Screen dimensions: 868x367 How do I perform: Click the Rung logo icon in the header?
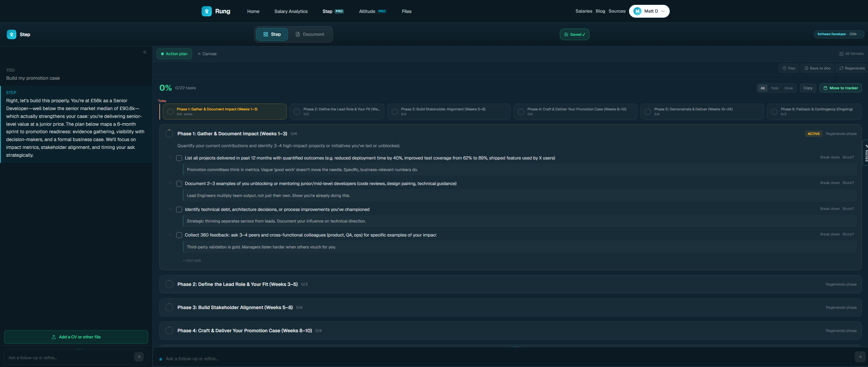(x=206, y=11)
